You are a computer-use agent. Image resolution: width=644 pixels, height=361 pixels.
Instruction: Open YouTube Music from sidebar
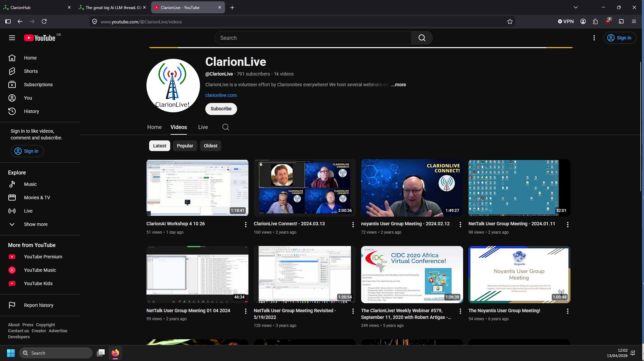click(40, 270)
